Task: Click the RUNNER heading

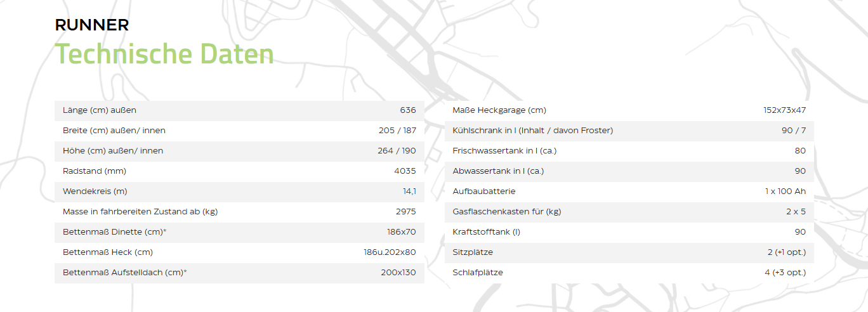Action: click(x=92, y=25)
